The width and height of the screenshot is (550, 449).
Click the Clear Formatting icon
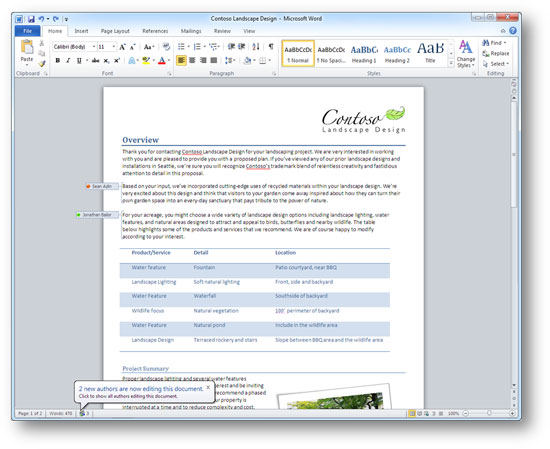166,46
